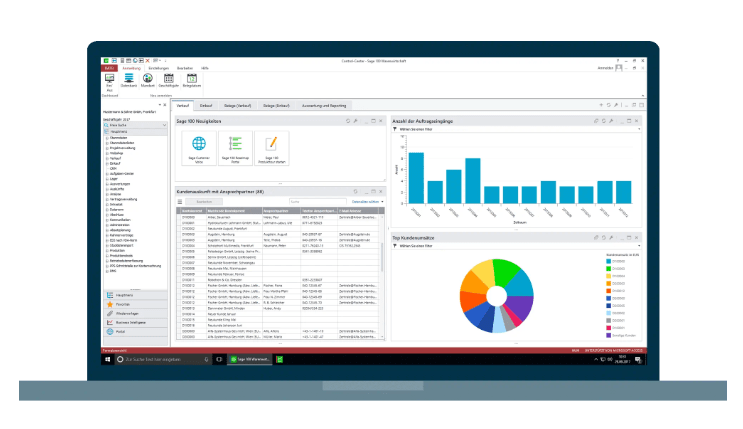
Task: Open the Sage 100 Roadmap tile
Action: coord(235,148)
